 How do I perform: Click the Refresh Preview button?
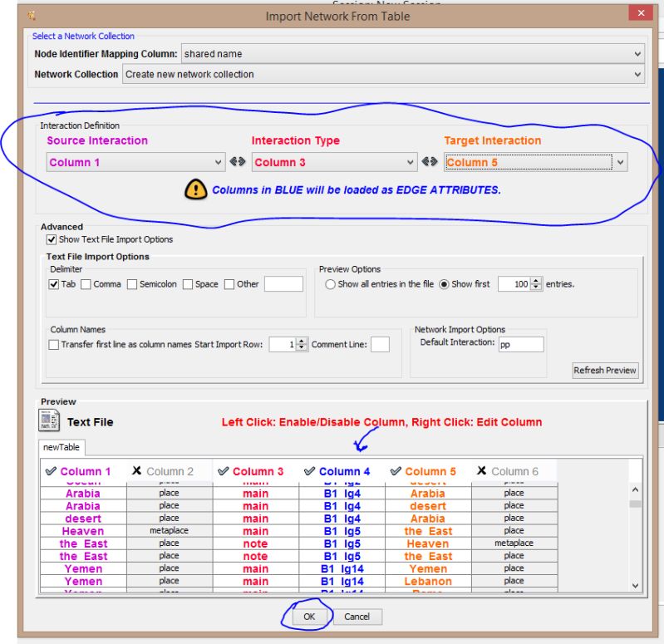click(605, 370)
